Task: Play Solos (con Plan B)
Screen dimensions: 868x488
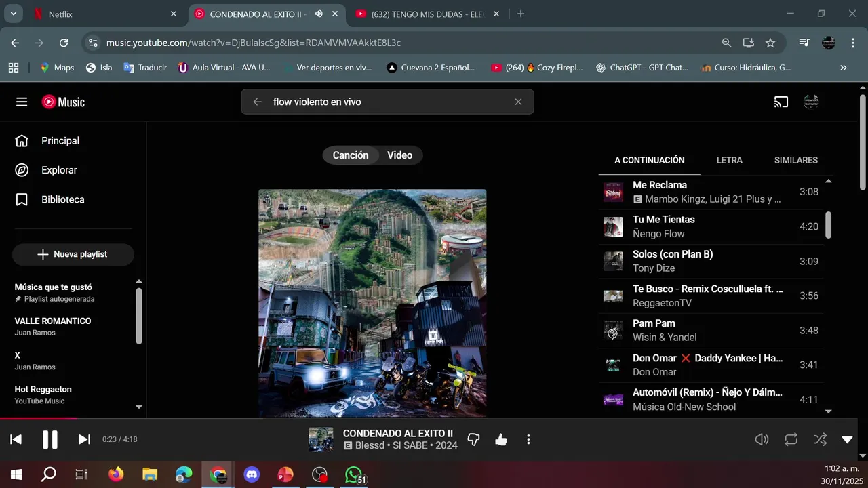Action: click(x=711, y=261)
